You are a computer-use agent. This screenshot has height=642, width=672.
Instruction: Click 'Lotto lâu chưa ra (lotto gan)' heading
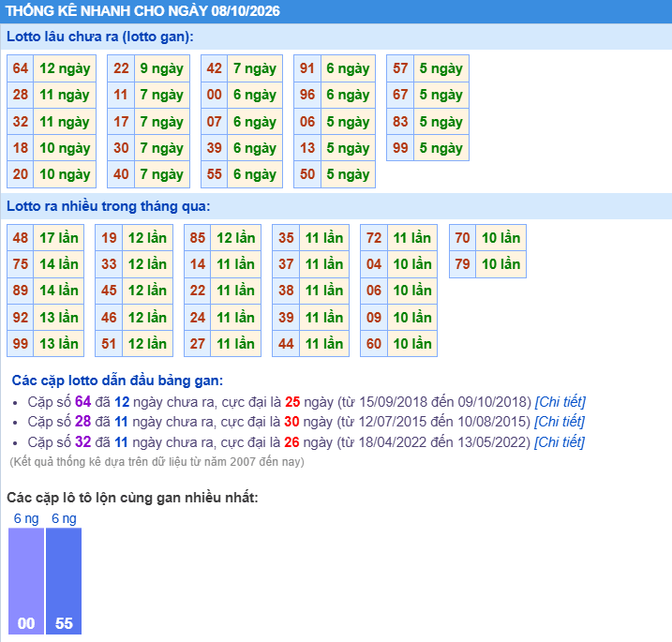(100, 37)
